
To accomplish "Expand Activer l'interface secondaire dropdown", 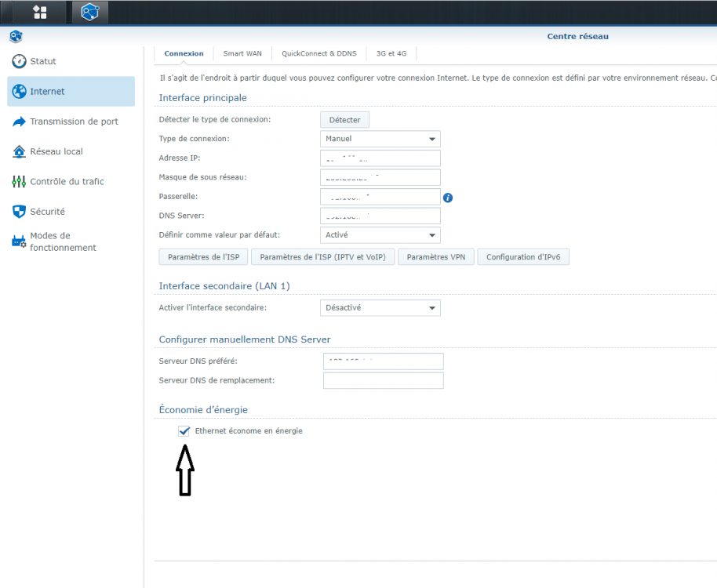I will [380, 308].
